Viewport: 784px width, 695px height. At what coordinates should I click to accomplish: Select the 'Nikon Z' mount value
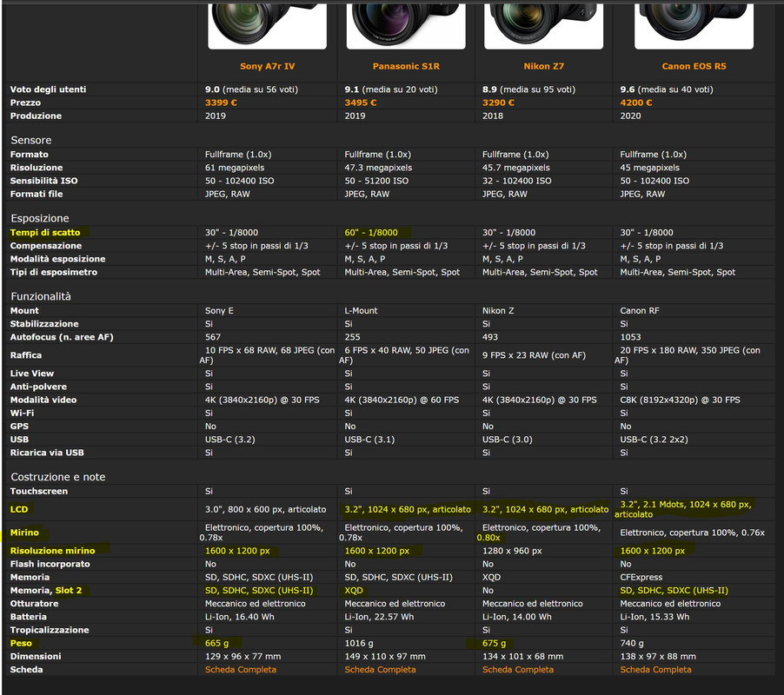point(498,310)
